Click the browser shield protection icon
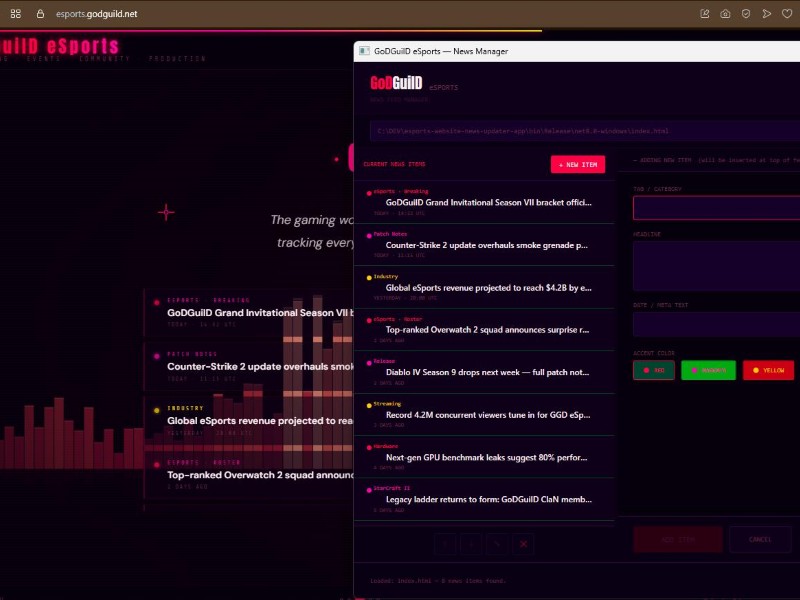This screenshot has width=800, height=600. (746, 14)
